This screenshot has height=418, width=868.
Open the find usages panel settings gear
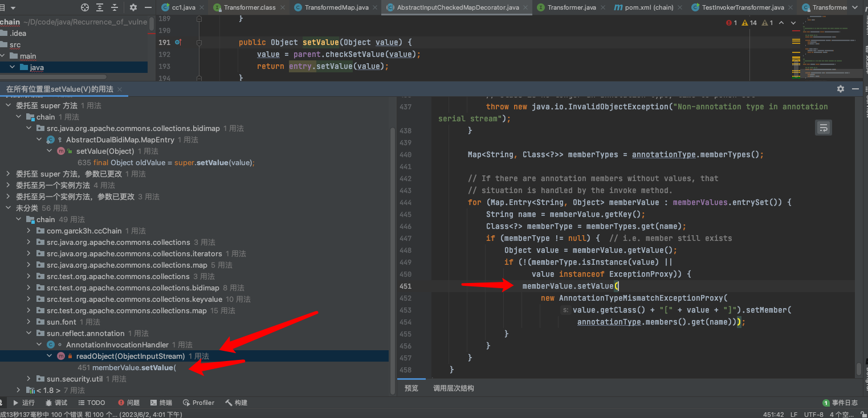[841, 89]
